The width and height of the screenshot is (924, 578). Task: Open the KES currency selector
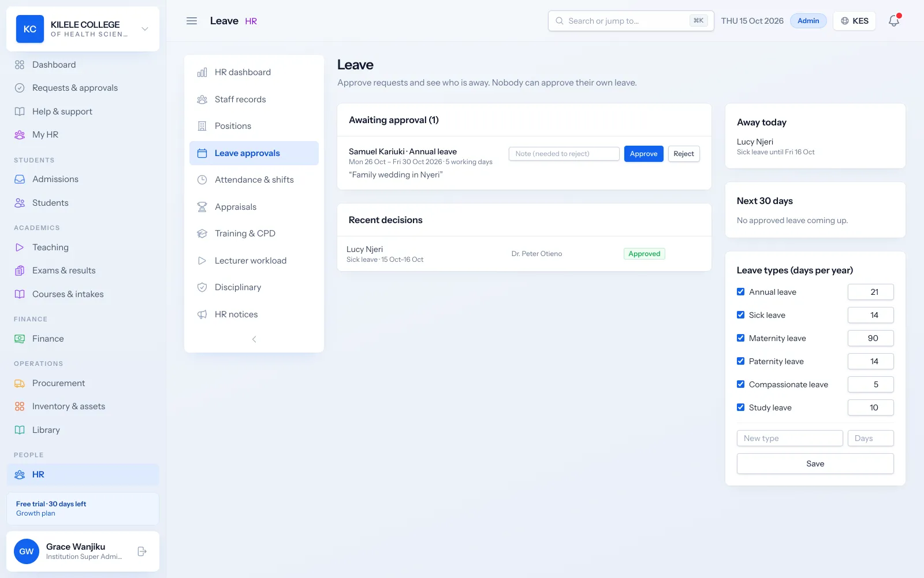(854, 21)
